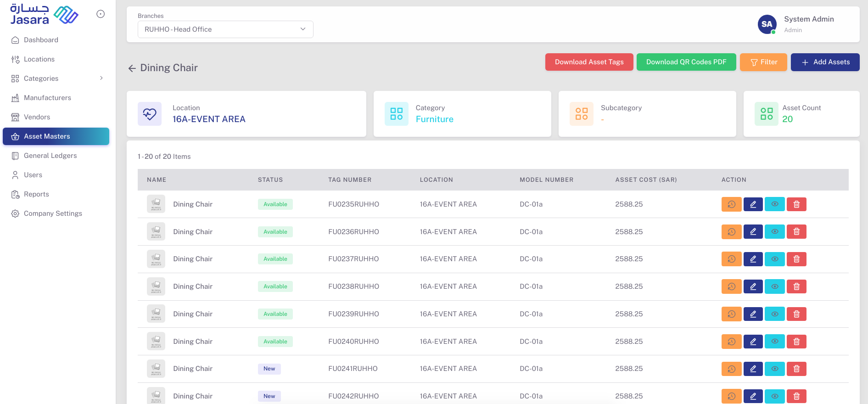Go to Reports in sidebar
The height and width of the screenshot is (404, 868).
click(36, 194)
